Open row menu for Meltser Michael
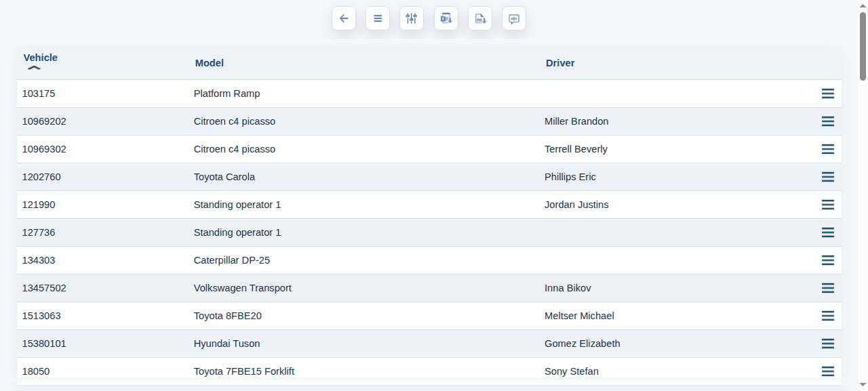 tap(828, 316)
